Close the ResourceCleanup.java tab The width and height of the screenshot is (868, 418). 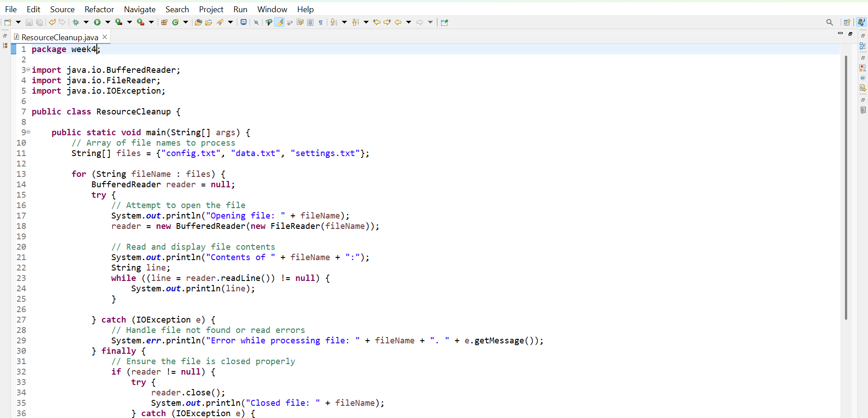click(105, 37)
